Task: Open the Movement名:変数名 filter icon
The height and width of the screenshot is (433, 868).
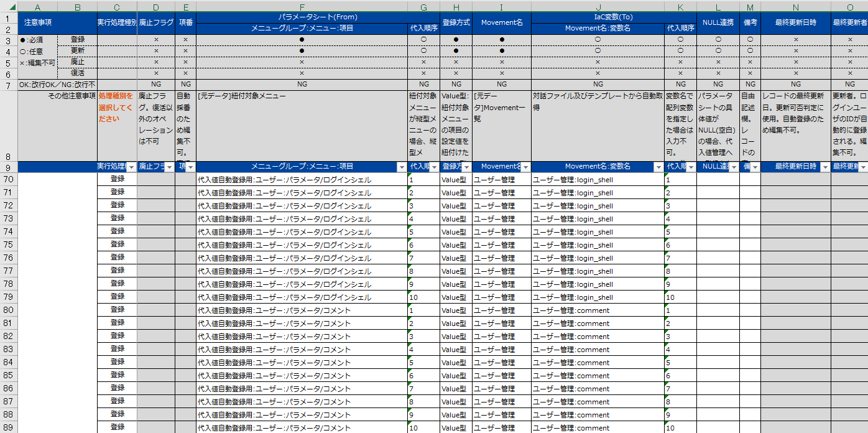Action: (x=659, y=168)
